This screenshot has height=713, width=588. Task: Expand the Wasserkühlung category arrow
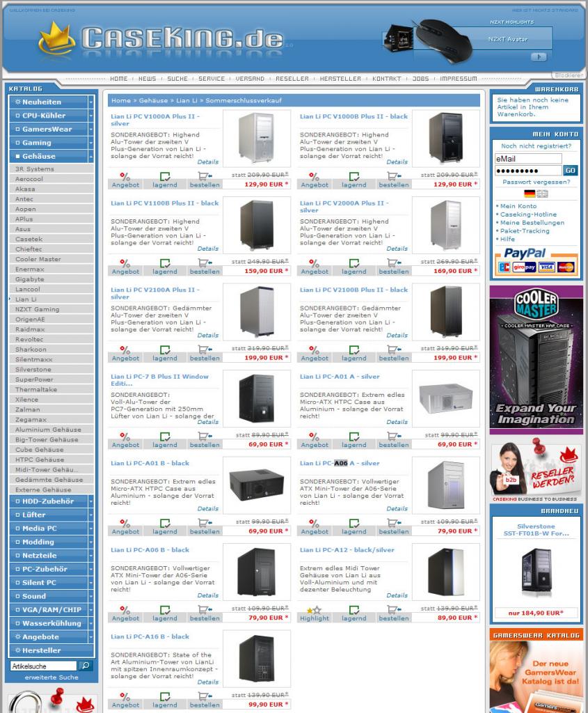[91, 623]
